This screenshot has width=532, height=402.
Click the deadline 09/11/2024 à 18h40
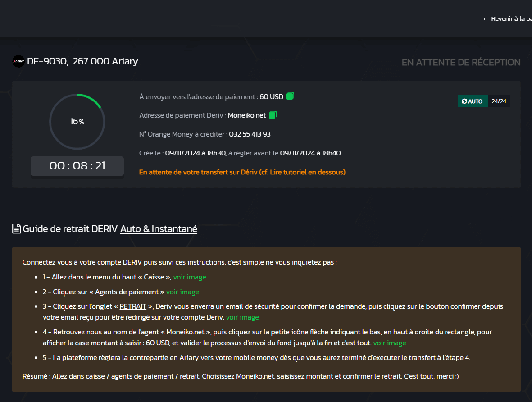pos(310,153)
